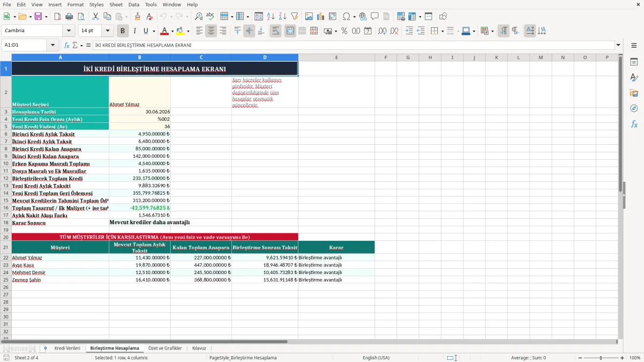Click the Merge and Center Cells icon
Viewport: 644px width, 362px height.
290,31
